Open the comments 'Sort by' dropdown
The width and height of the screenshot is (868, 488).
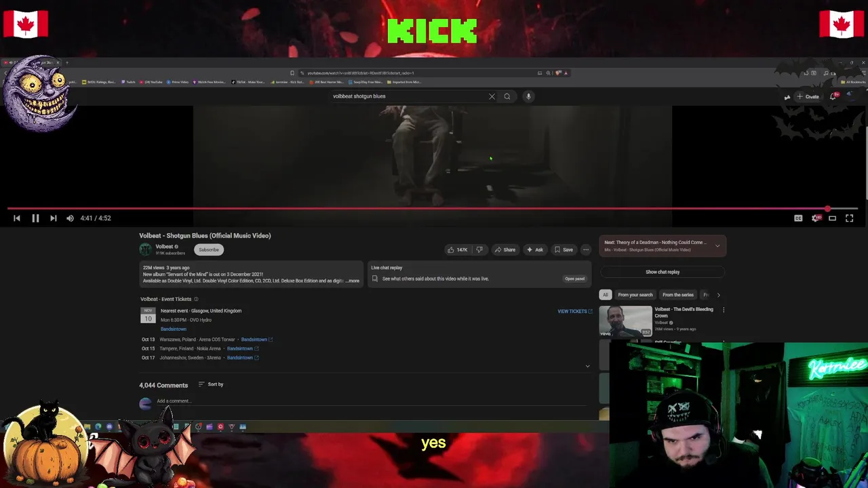pyautogui.click(x=211, y=384)
